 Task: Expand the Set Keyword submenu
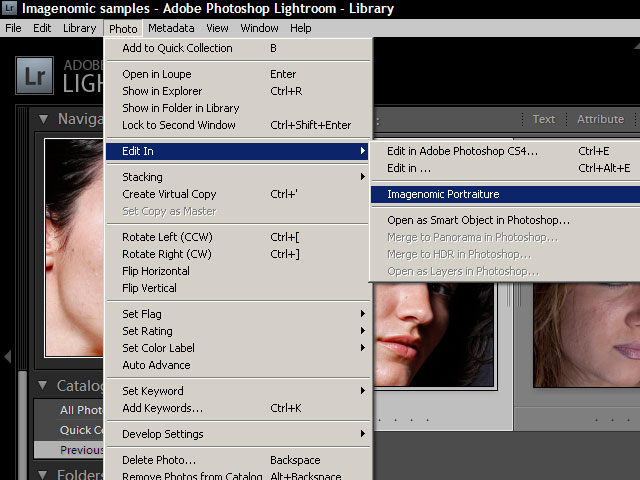[238, 391]
